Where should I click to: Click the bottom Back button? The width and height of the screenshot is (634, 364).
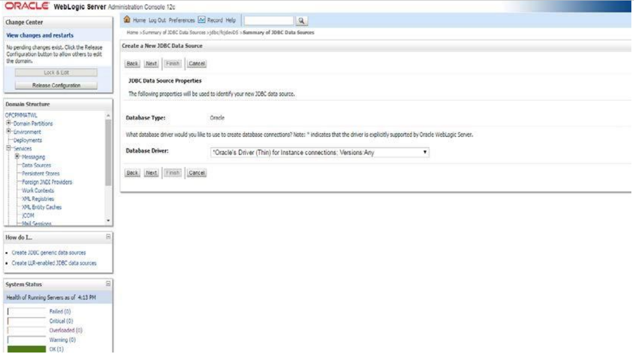coord(132,173)
